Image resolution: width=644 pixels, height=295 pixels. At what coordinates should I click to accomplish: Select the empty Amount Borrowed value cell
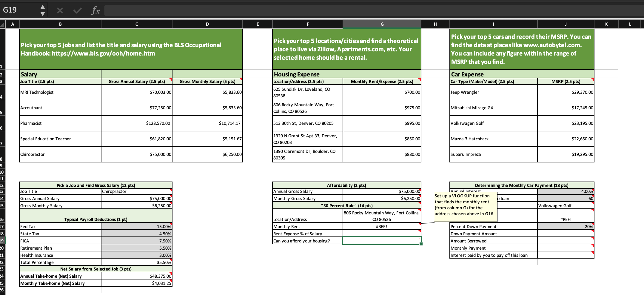566,241
